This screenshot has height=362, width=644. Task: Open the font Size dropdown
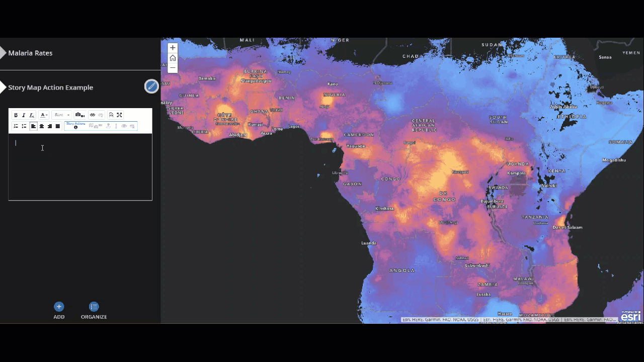(62, 115)
